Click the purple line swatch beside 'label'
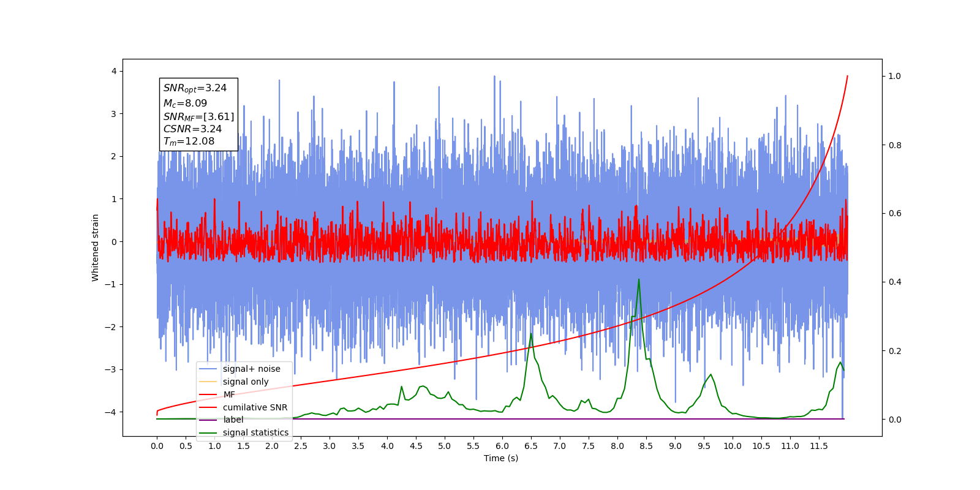This screenshot has height=490, width=980. tap(208, 420)
